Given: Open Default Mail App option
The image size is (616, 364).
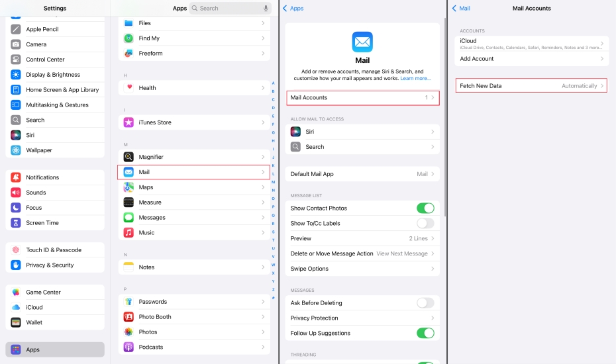Looking at the screenshot, I should coord(362,174).
